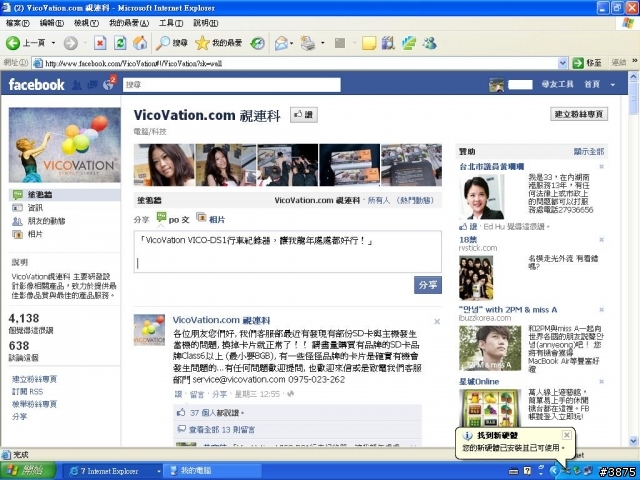Click the Messenger people toolbar icon

point(429,43)
